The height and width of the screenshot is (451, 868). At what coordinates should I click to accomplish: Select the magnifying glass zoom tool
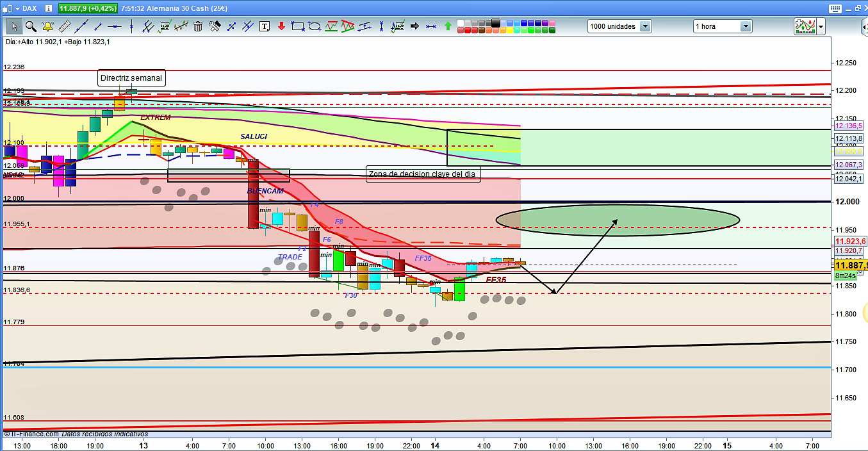click(x=31, y=26)
